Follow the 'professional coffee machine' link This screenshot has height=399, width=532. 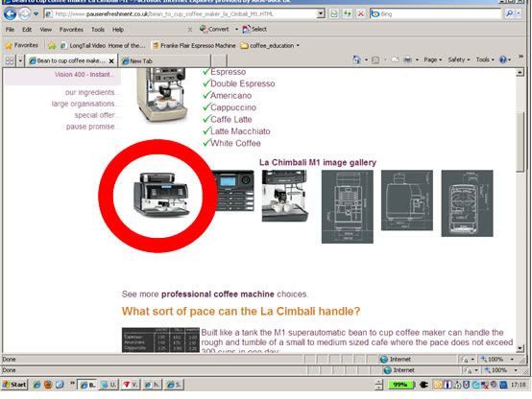coord(217,294)
